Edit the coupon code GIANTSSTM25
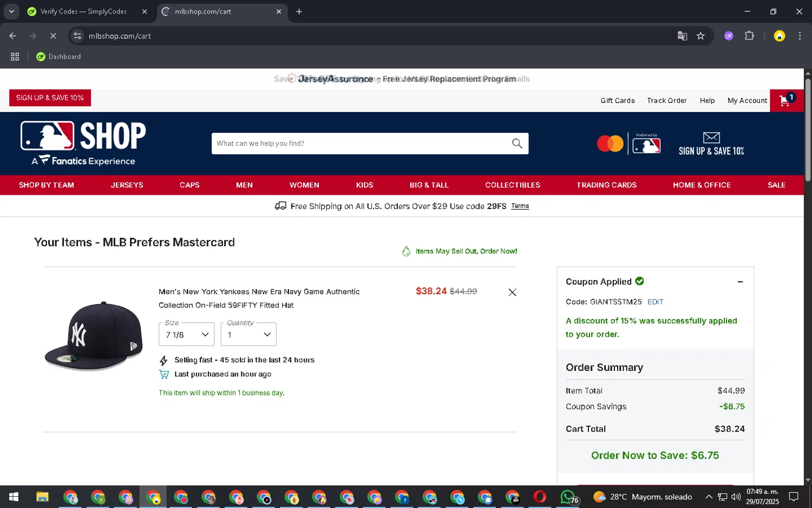Screen dimensions: 812x508 tap(655, 302)
